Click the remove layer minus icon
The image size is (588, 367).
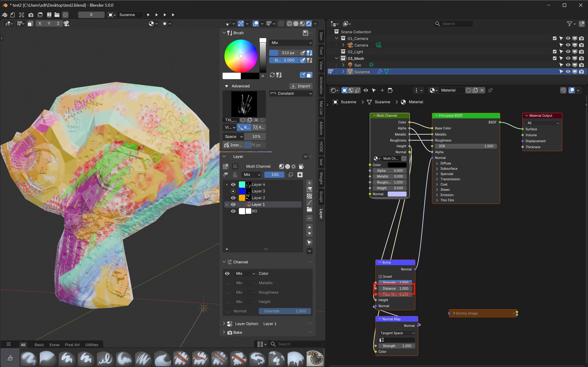(x=309, y=218)
